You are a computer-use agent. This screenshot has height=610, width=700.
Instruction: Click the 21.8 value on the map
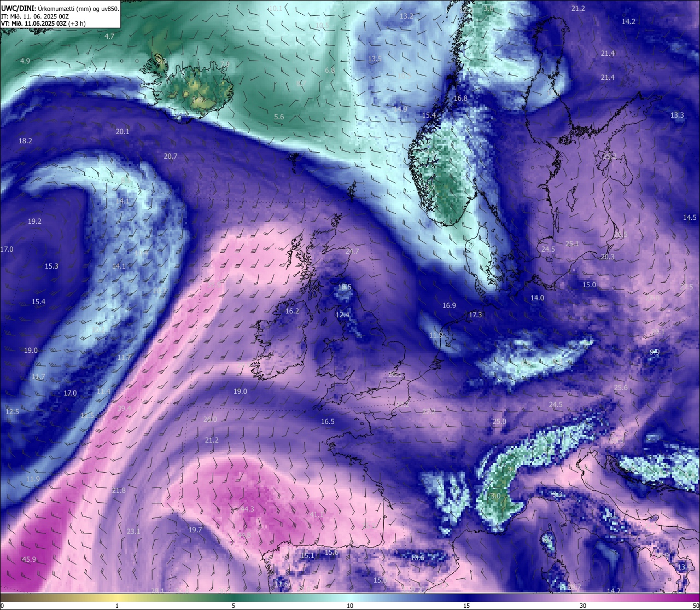[119, 490]
